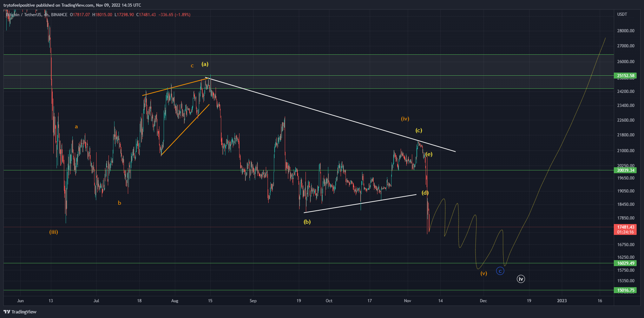This screenshot has width=644, height=318.
Task: Click the 15750.00 price axis value
Action: coord(626,270)
